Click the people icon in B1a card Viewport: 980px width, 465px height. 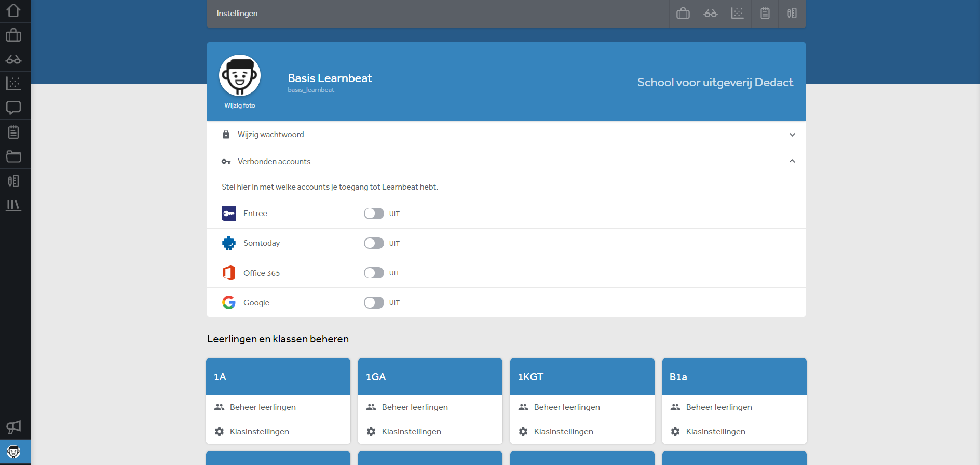(x=675, y=407)
